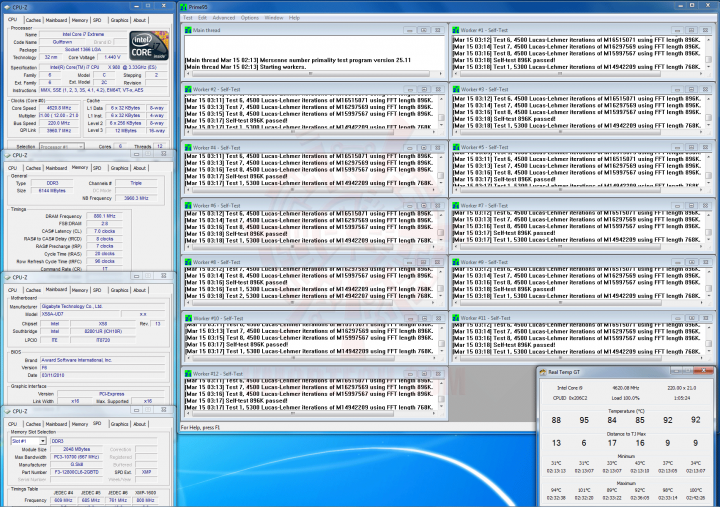
Task: Maximize the Main thread window
Action: 423,30
